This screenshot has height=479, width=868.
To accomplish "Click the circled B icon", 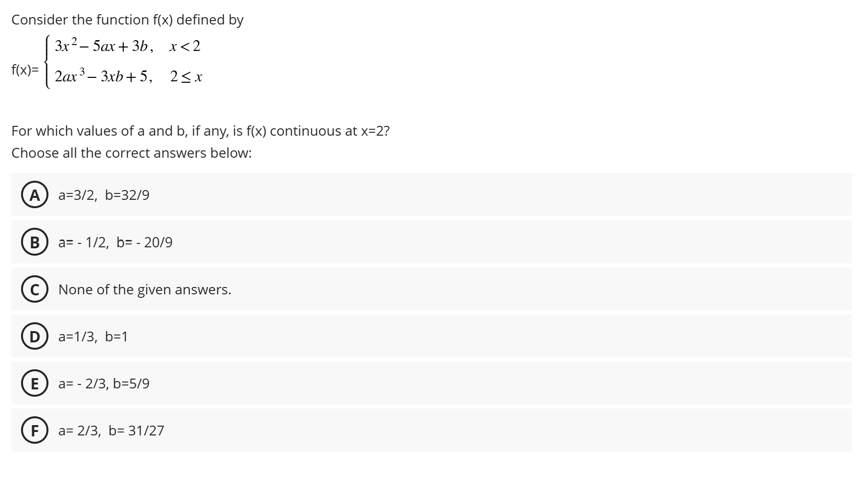I will click(x=35, y=242).
